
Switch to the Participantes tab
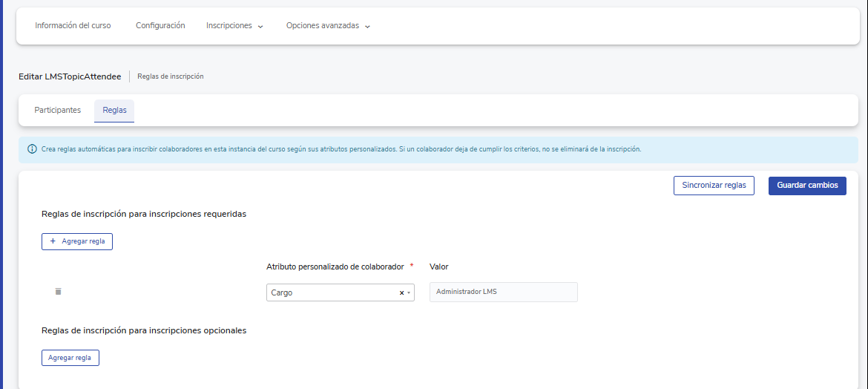(x=58, y=111)
